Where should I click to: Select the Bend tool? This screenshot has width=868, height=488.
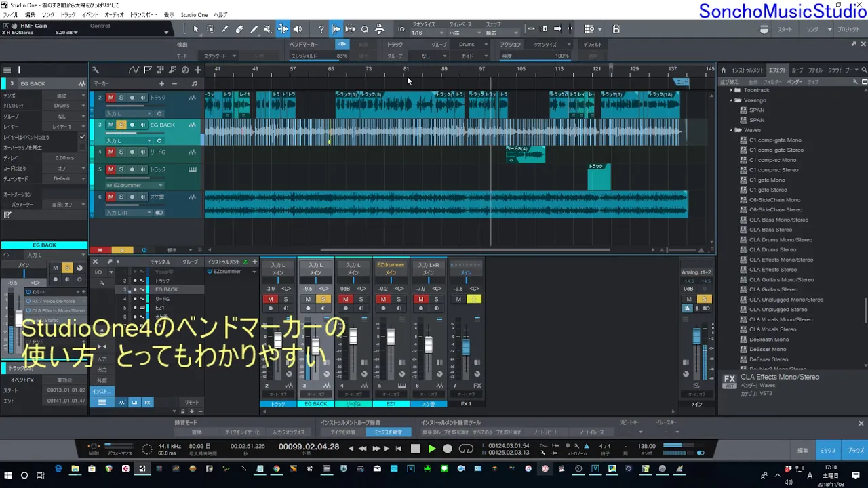click(283, 29)
